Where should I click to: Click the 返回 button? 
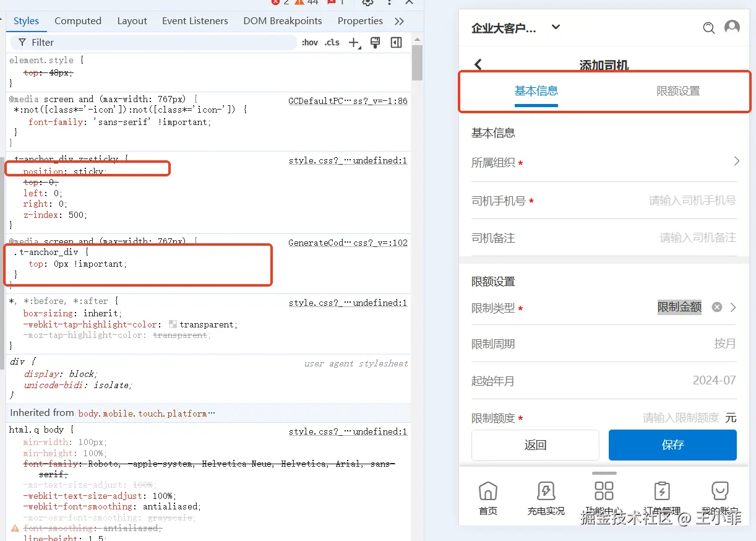(x=535, y=445)
